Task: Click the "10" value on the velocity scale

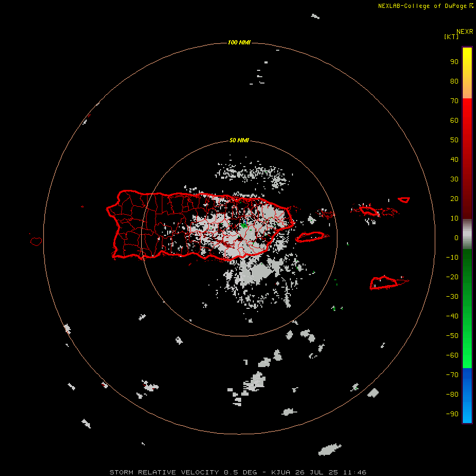Action: [454, 218]
